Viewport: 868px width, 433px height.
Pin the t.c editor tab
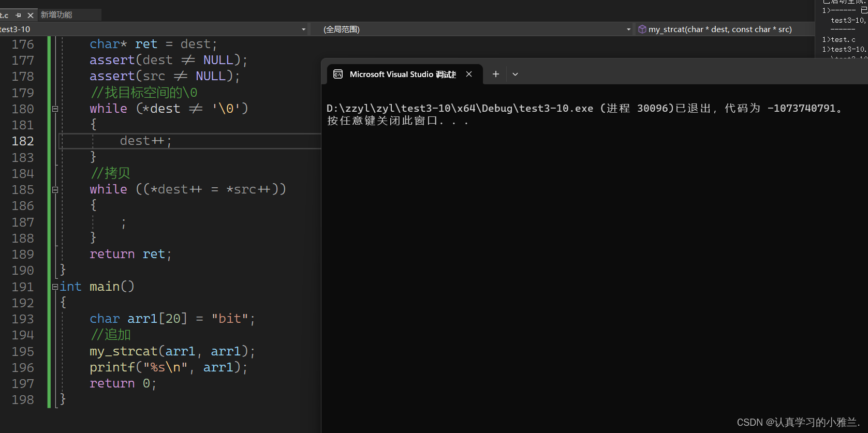pos(19,15)
